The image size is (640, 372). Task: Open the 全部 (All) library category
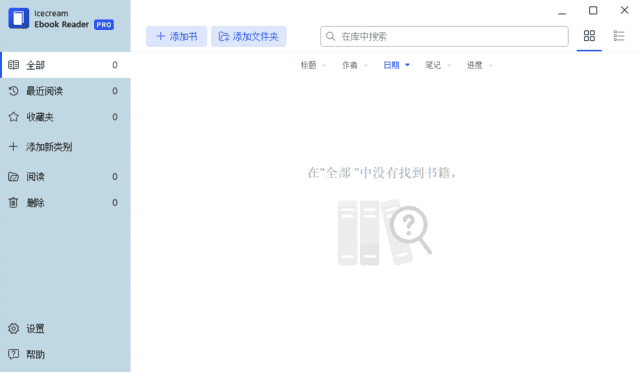click(x=65, y=65)
